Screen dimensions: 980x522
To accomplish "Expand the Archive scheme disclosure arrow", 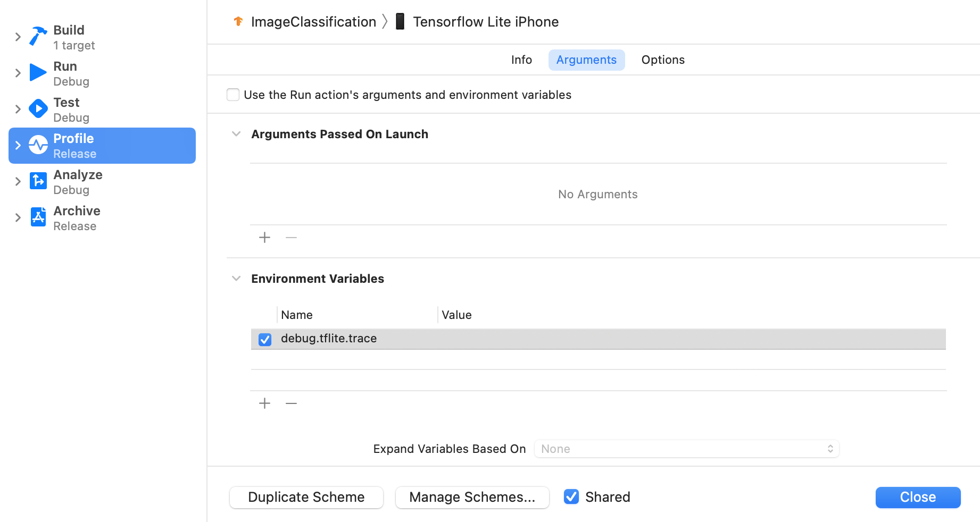I will pyautogui.click(x=18, y=217).
